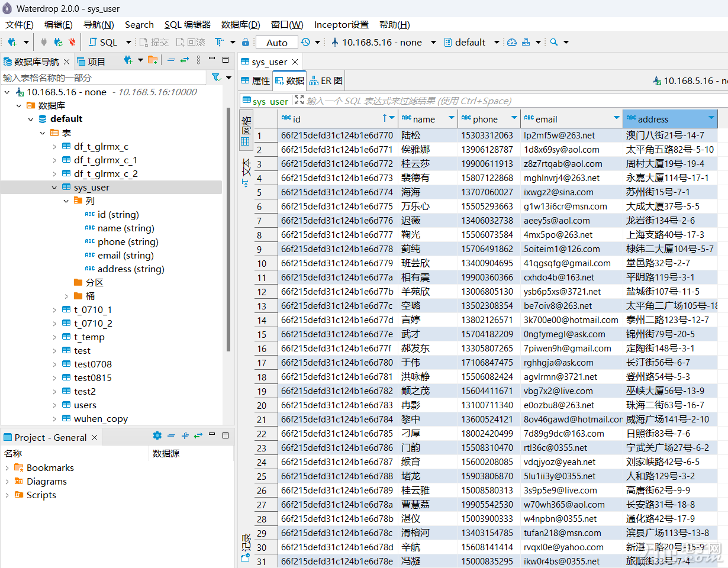Screen dimensions: 728x568
Task: Select the 分区 folder in tree
Action: coord(89,282)
